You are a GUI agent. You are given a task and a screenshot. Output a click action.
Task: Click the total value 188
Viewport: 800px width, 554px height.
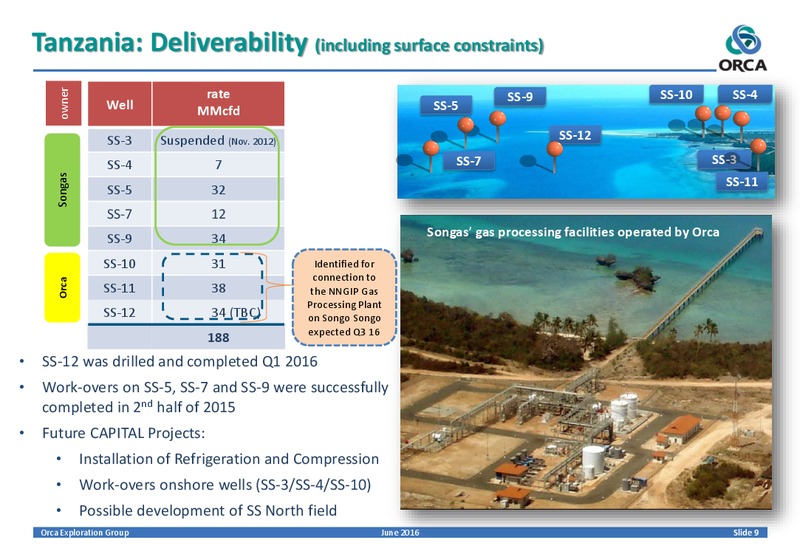point(218,337)
